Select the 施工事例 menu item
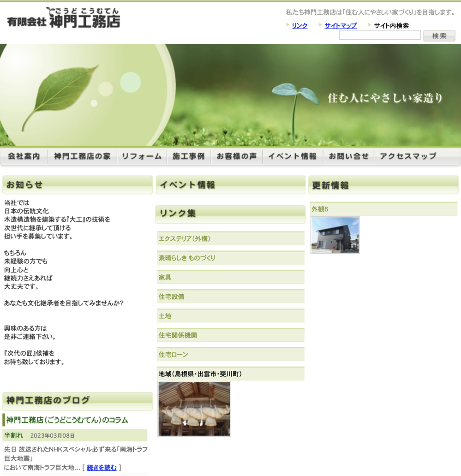This screenshot has height=476, width=461. pos(189,156)
